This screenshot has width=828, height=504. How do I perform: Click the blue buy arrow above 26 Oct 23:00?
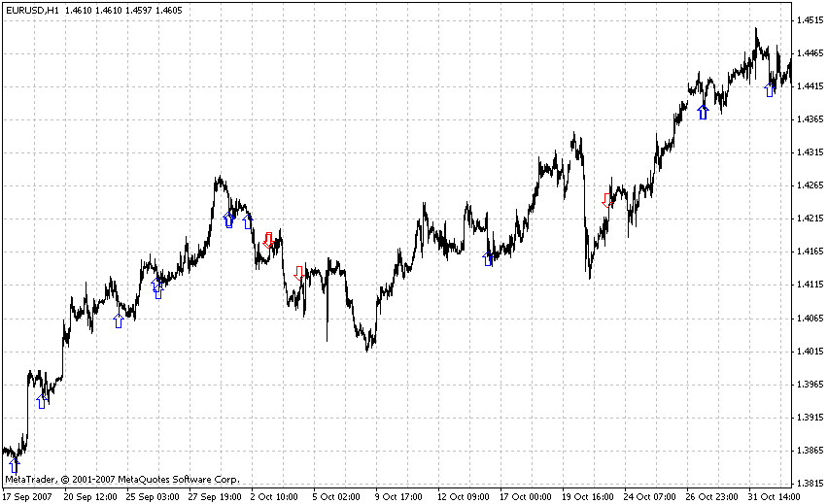703,112
